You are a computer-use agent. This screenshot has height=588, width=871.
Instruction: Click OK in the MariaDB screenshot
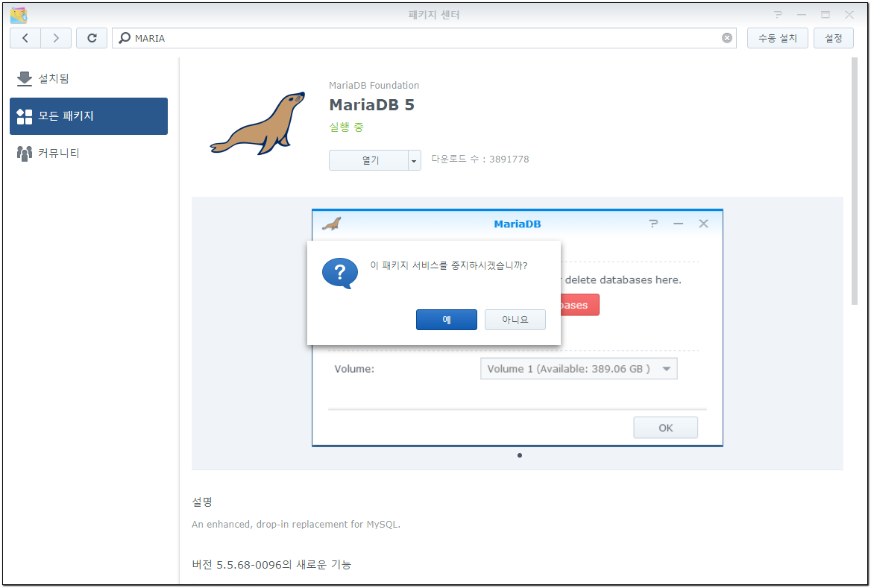[665, 428]
